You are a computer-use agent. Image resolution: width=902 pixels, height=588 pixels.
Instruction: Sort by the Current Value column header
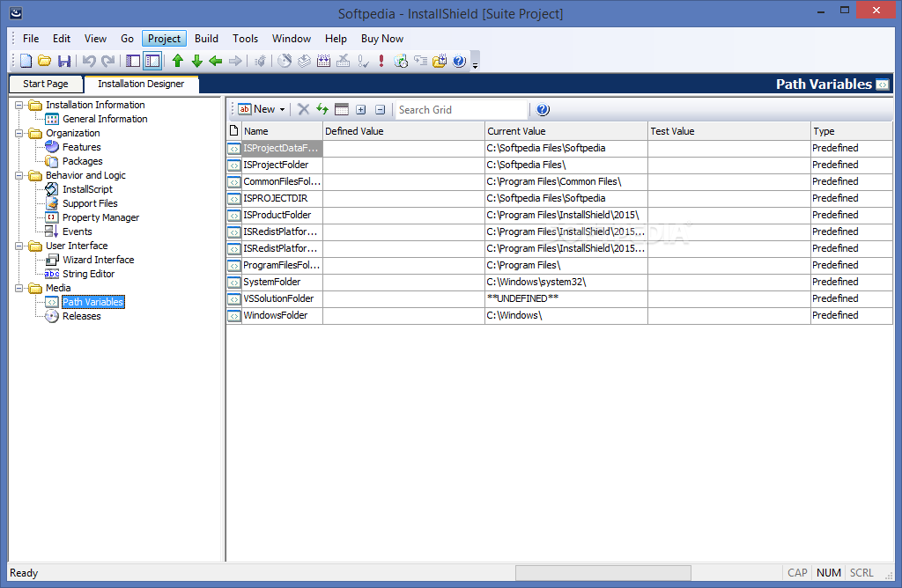coord(566,131)
